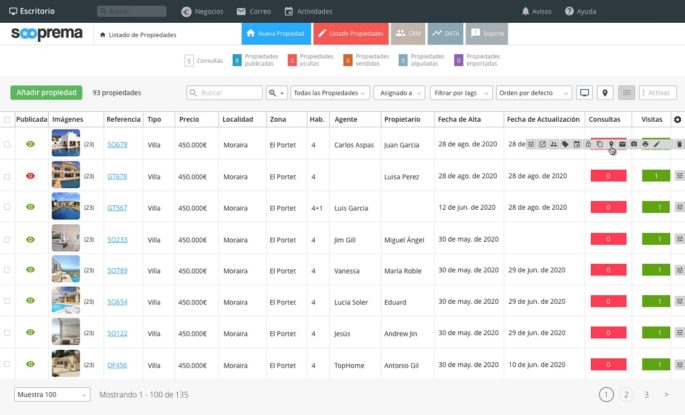This screenshot has height=415, width=685.
Task: Click red Consultas badge for GT567
Action: pos(608,208)
